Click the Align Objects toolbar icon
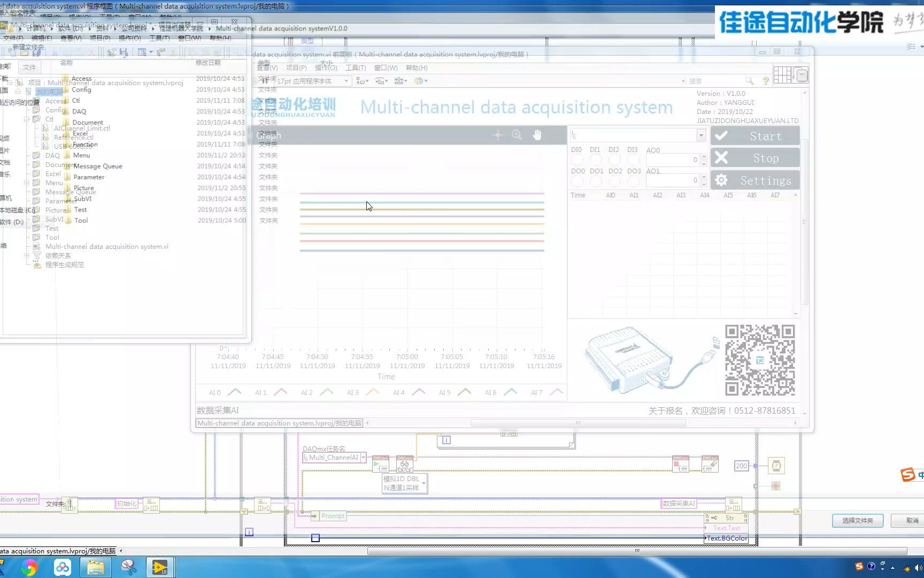This screenshot has width=924, height=578. (x=362, y=81)
